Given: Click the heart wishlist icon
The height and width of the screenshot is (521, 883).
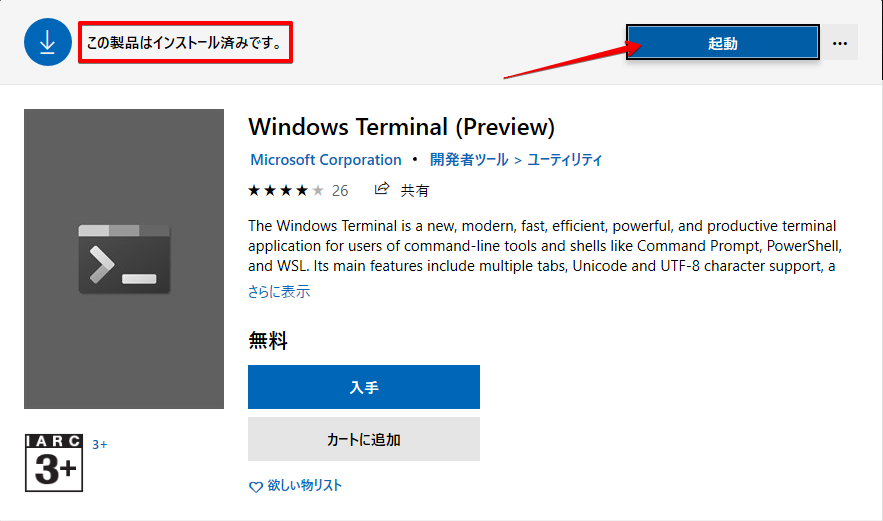Looking at the screenshot, I should click(256, 487).
